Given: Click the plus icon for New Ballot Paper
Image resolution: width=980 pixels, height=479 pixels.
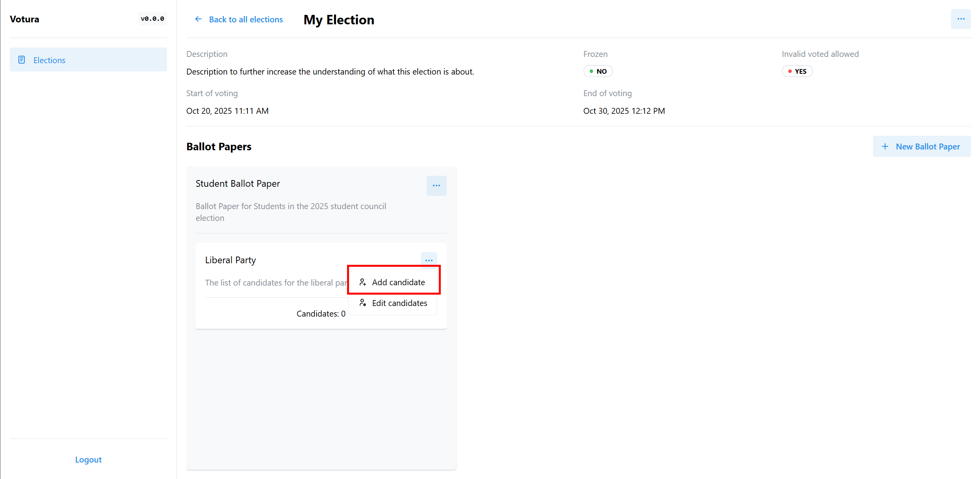Looking at the screenshot, I should coord(885,146).
